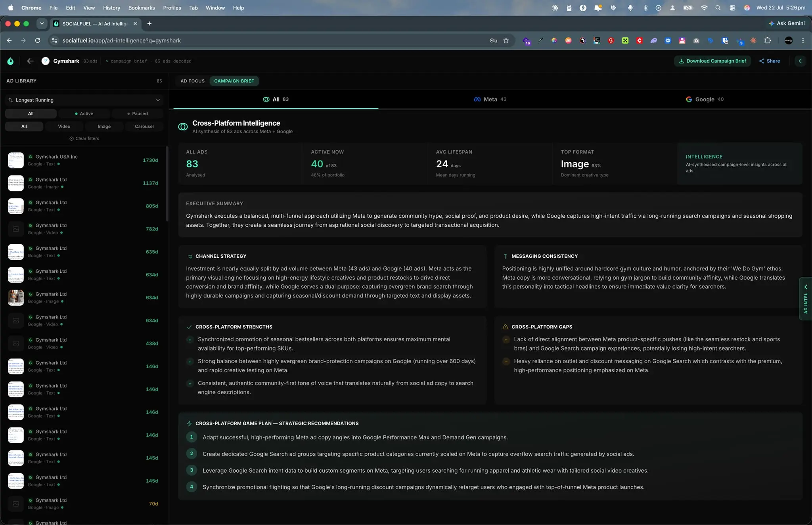Open the 70d Gymshark Ltd image ad
This screenshot has height=525, width=812.
[83, 504]
